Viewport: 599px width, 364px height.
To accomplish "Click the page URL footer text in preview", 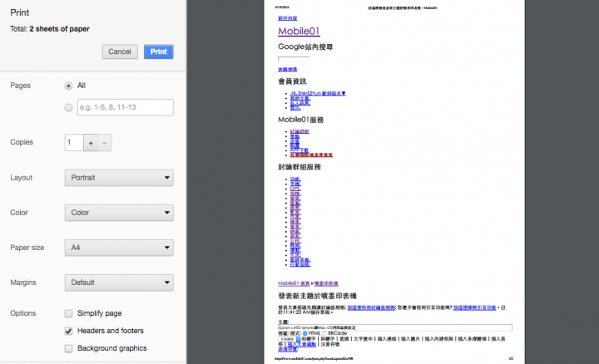I will tap(314, 359).
